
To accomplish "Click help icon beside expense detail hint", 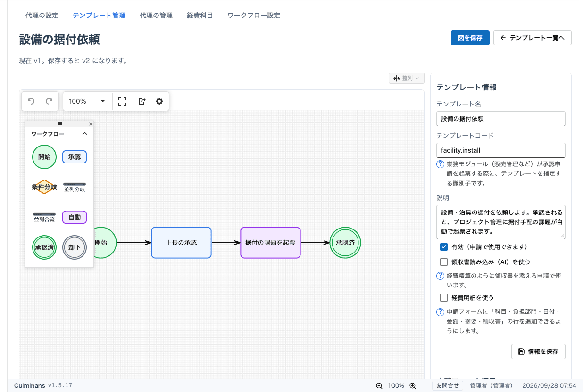I will click(440, 312).
